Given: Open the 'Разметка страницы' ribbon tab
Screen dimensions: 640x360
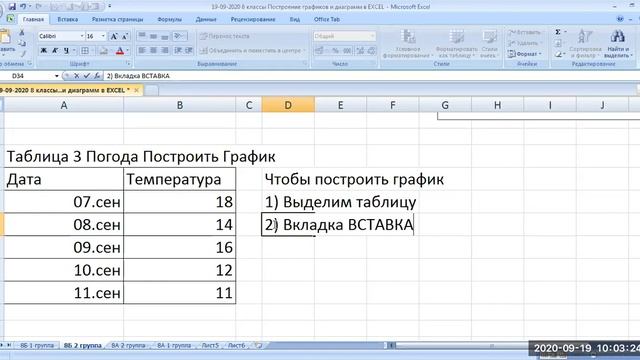Looking at the screenshot, I should tap(118, 19).
